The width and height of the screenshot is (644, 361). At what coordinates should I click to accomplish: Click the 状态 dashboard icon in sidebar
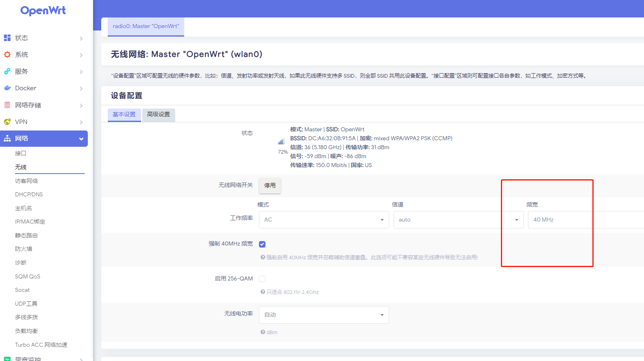click(7, 38)
